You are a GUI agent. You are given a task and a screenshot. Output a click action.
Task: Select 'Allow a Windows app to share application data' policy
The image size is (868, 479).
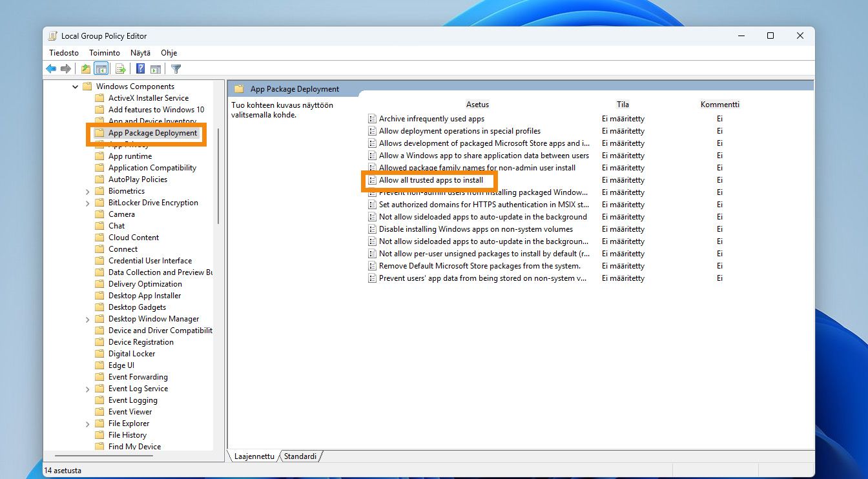point(484,156)
